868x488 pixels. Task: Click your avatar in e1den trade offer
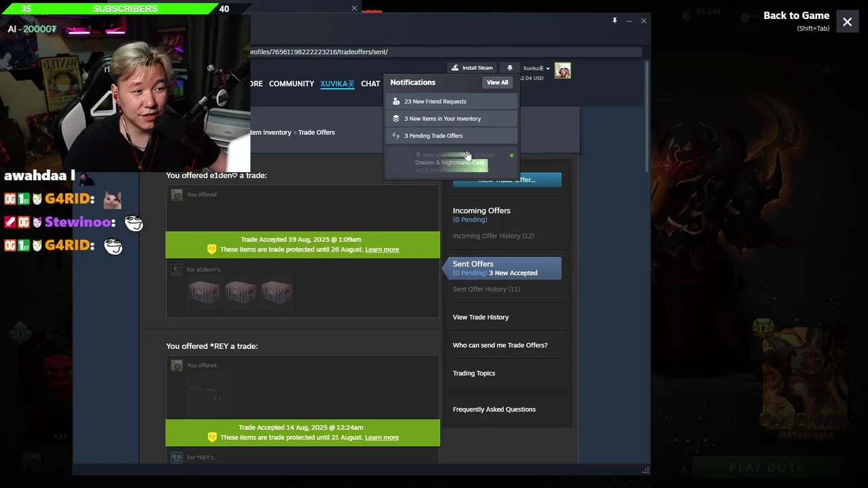click(x=176, y=195)
